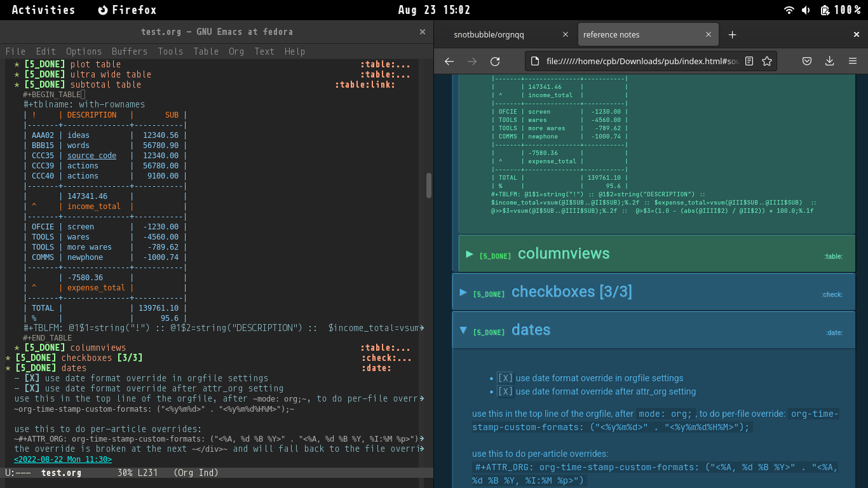
Task: Click 139761.10 TOTAL value in Emacs table
Action: [x=158, y=308]
